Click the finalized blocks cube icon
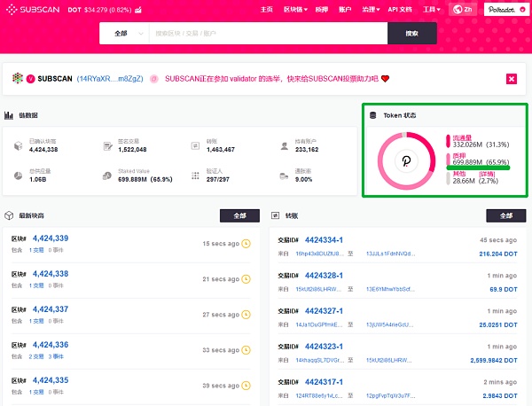Viewport: 532px width, 406px height. tap(18, 145)
